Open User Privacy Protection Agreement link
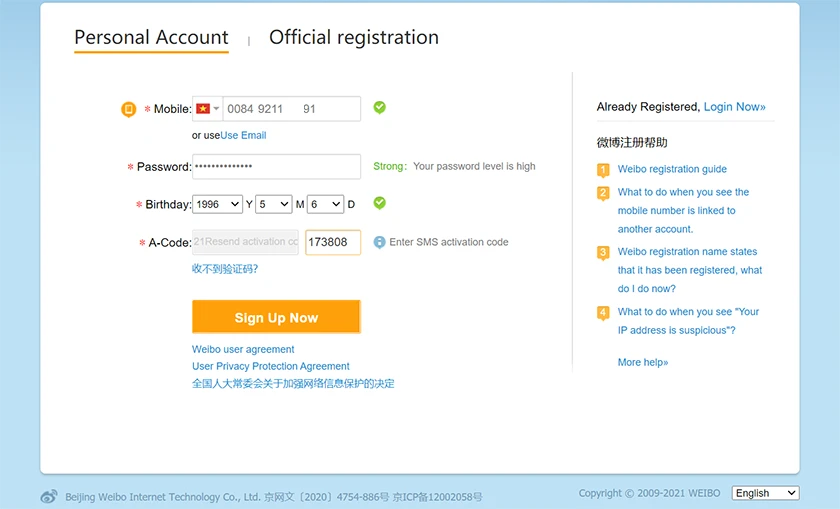The image size is (840, 509). coord(271,366)
